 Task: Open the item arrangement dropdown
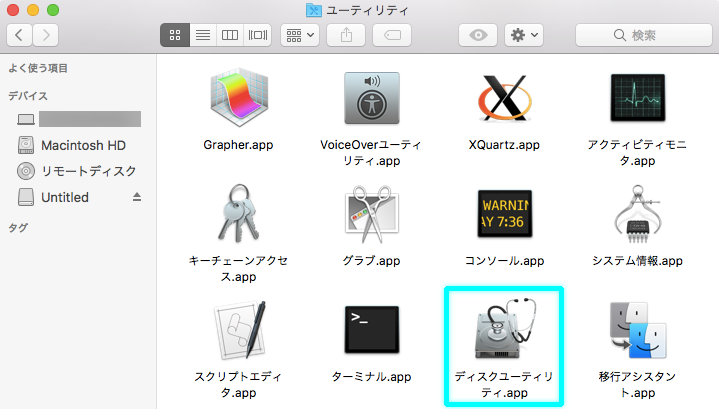[x=300, y=35]
